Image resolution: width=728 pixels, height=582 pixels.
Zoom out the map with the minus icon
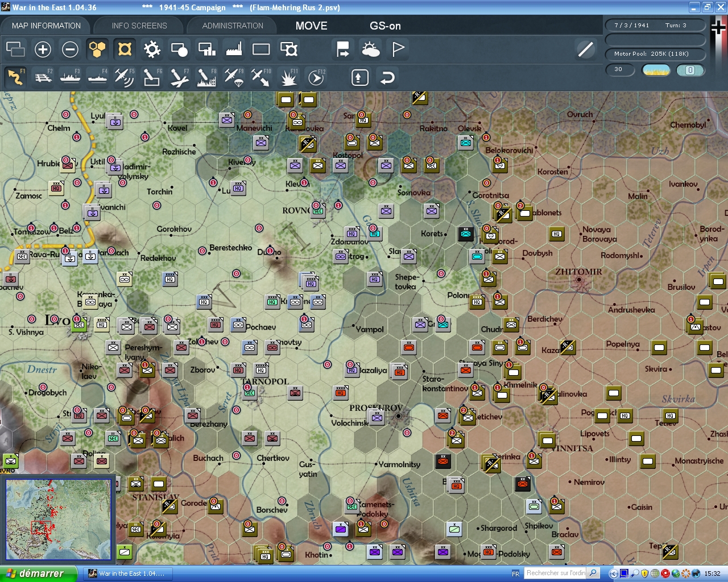[70, 49]
